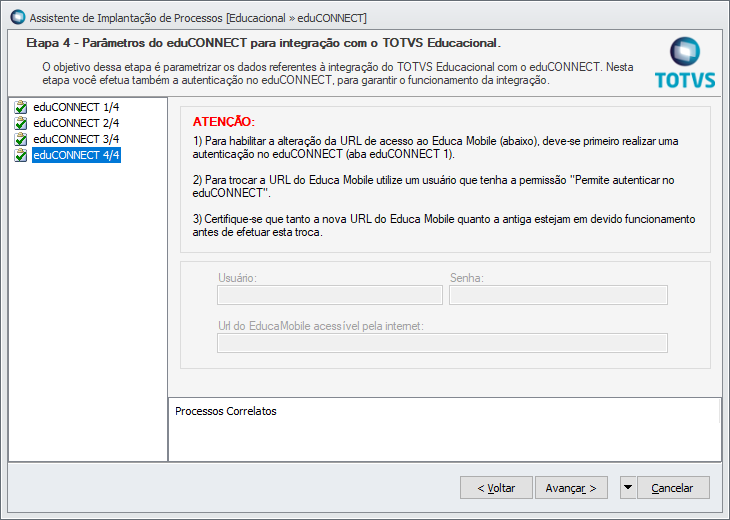Focus the Senha password field
Screen dimensions: 730x520
tap(558, 295)
